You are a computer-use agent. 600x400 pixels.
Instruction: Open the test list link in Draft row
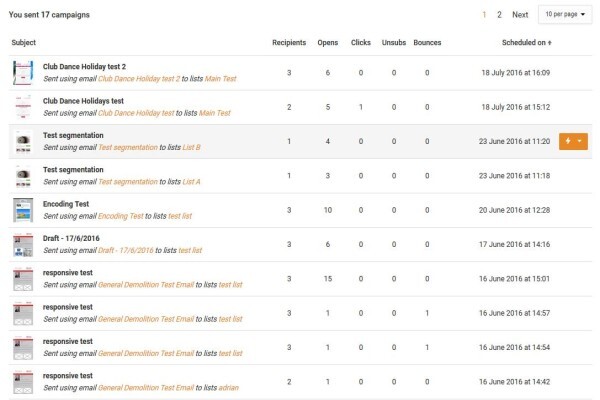pos(190,251)
